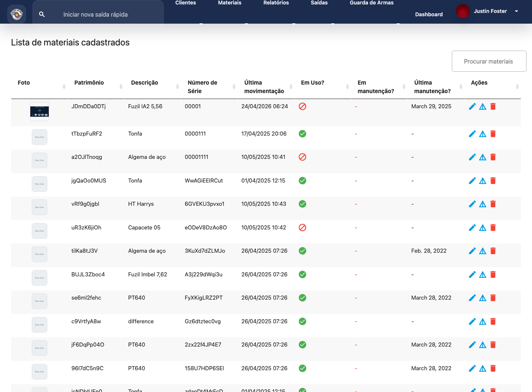Delete BUJL3Zboc4 Fuzil Imbel 7,62
This screenshot has width=532, height=392.
point(493,275)
